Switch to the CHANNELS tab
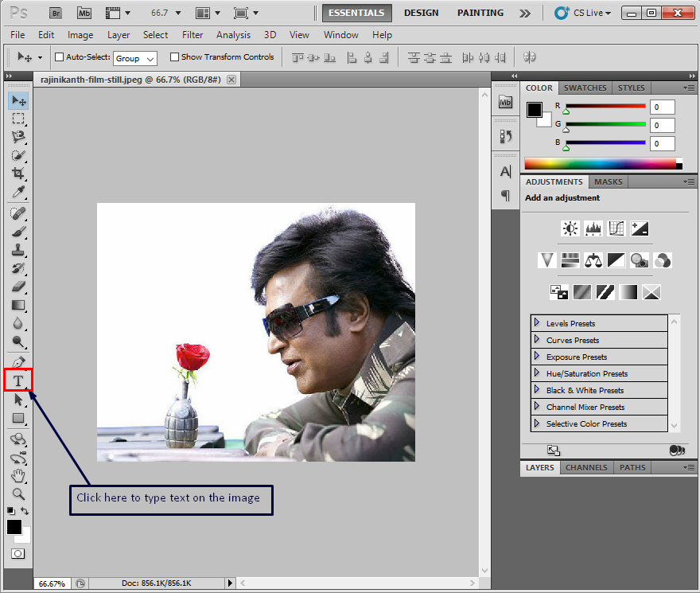The image size is (700, 593). click(x=585, y=467)
